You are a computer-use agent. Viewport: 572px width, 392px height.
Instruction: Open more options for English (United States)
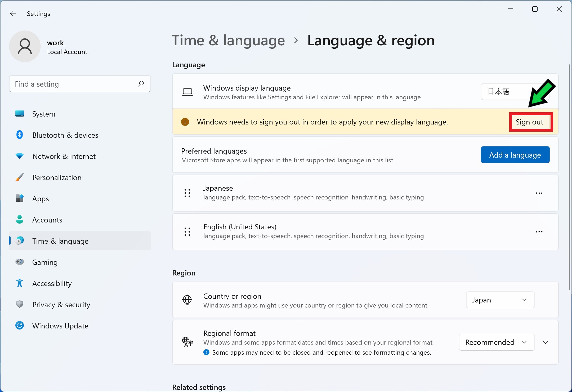[539, 232]
